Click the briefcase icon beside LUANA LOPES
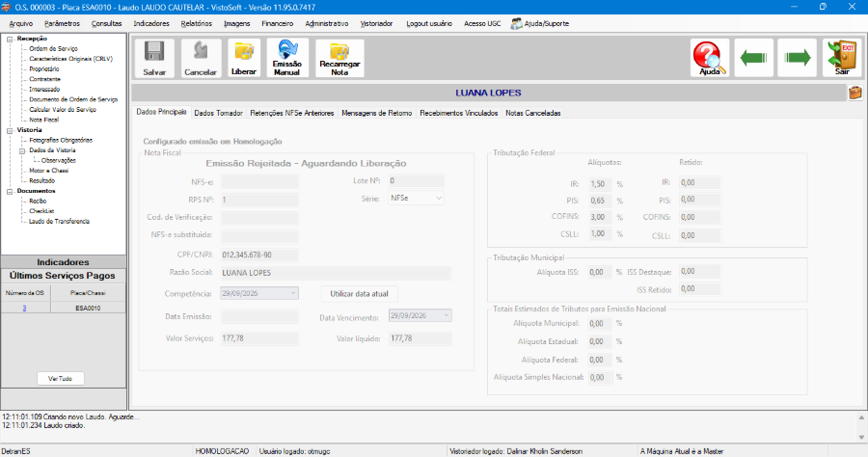This screenshot has height=457, width=868. point(854,93)
